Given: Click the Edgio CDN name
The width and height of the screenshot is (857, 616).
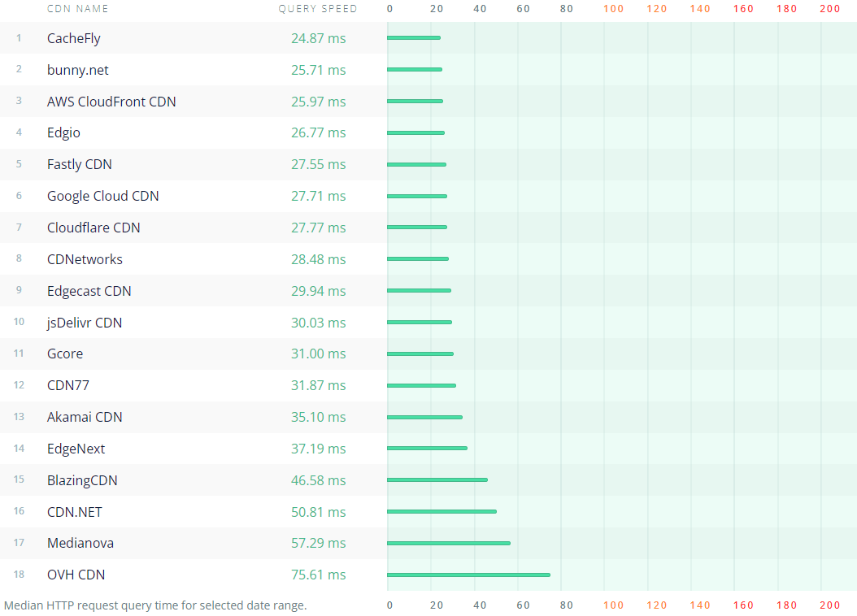Looking at the screenshot, I should (x=63, y=132).
